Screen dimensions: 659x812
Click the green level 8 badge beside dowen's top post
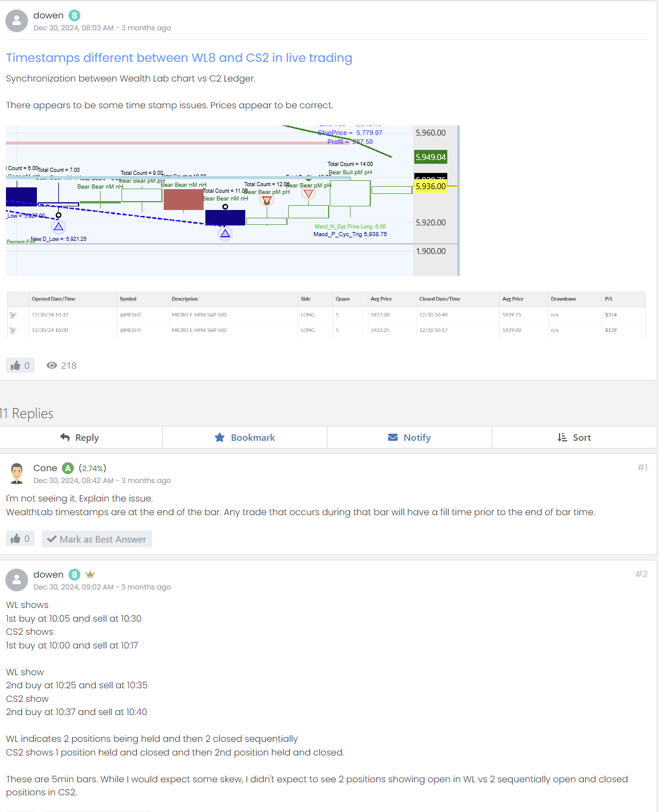click(74, 15)
